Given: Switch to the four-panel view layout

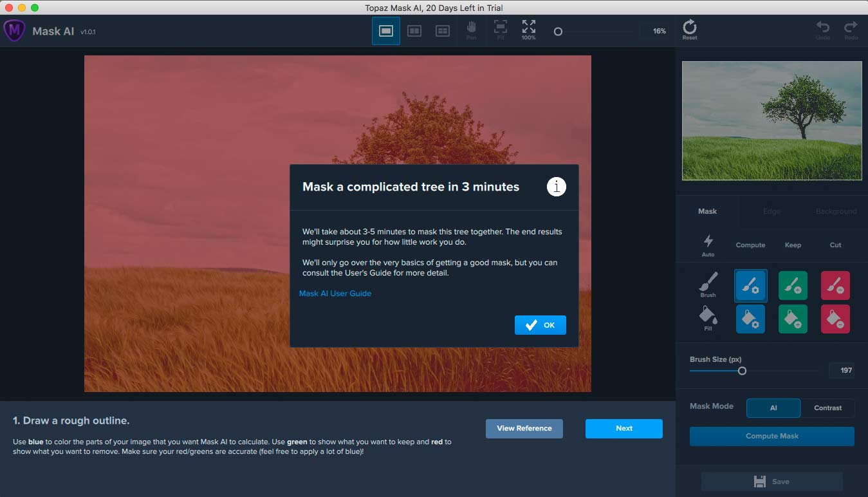Looking at the screenshot, I should [x=443, y=31].
